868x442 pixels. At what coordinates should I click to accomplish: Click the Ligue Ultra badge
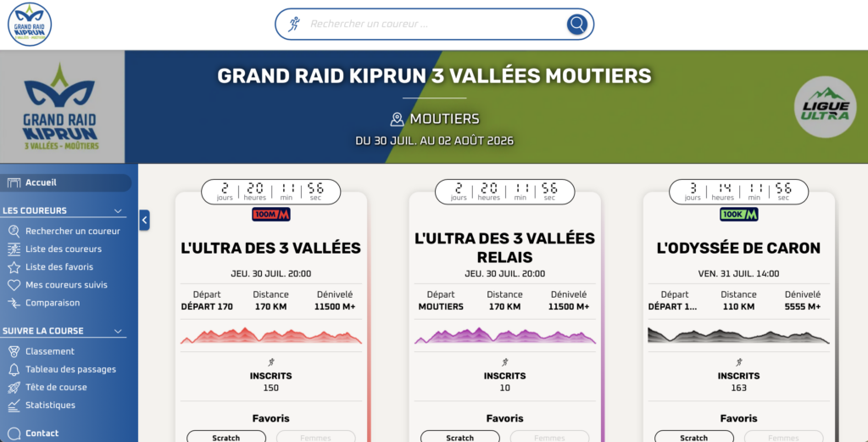[825, 107]
